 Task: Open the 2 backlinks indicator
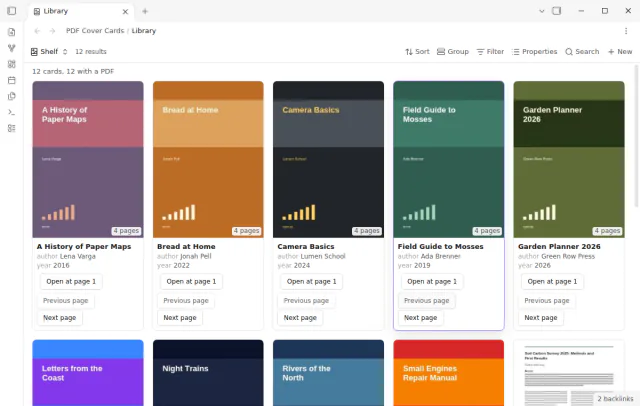point(615,399)
